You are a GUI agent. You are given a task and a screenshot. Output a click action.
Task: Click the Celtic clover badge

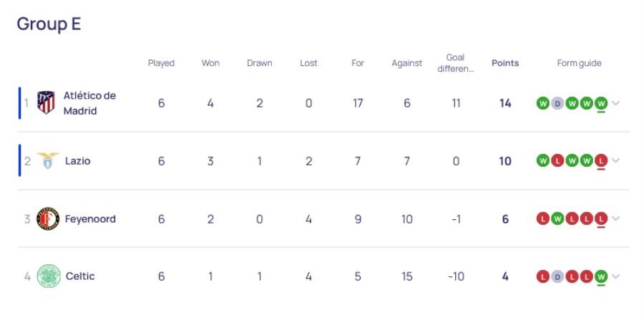click(x=49, y=276)
